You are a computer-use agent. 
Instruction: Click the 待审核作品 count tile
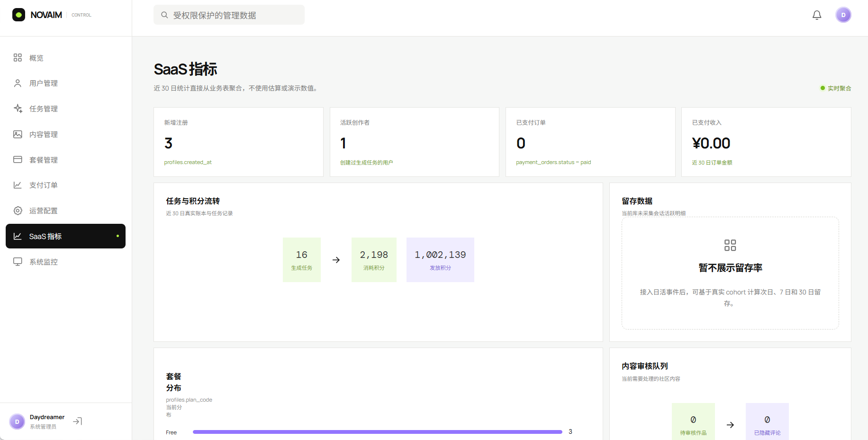pyautogui.click(x=693, y=422)
